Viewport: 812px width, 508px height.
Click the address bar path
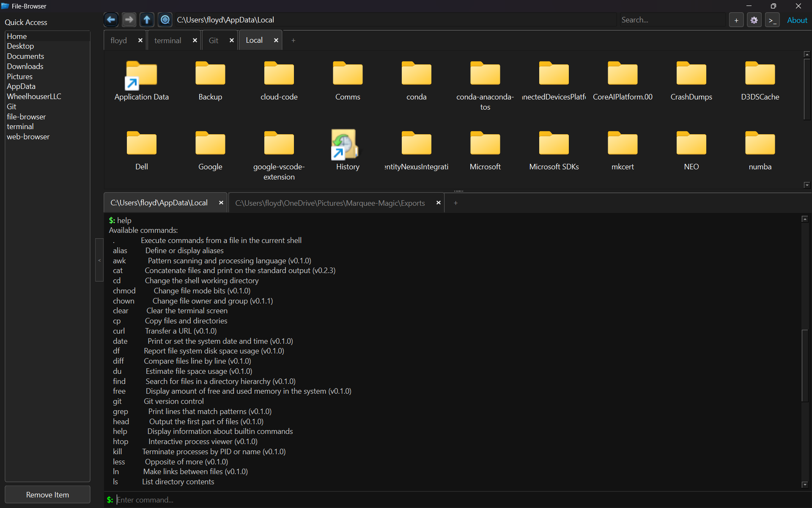[x=395, y=20]
